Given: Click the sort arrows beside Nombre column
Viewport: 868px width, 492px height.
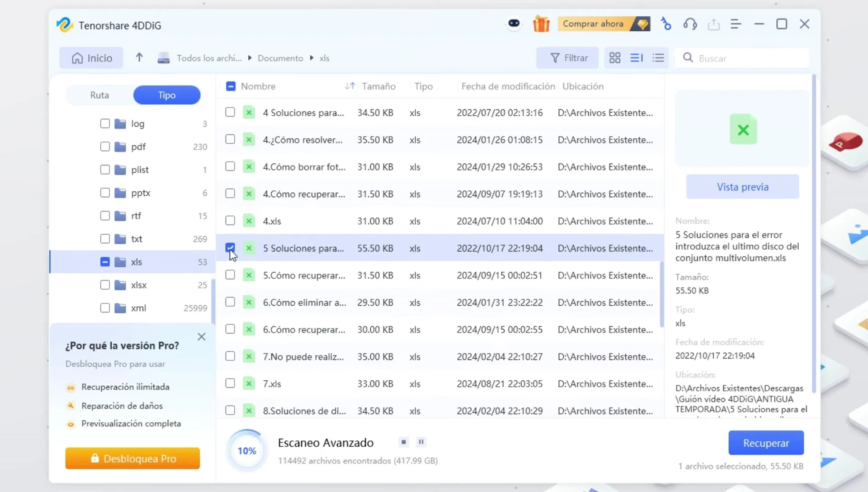Looking at the screenshot, I should click(349, 85).
